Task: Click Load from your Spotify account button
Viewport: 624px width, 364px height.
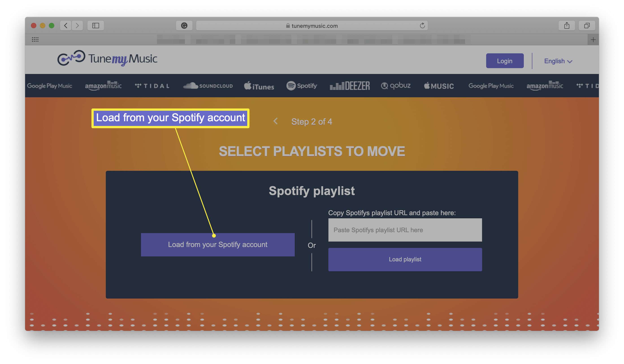Action: point(218,244)
